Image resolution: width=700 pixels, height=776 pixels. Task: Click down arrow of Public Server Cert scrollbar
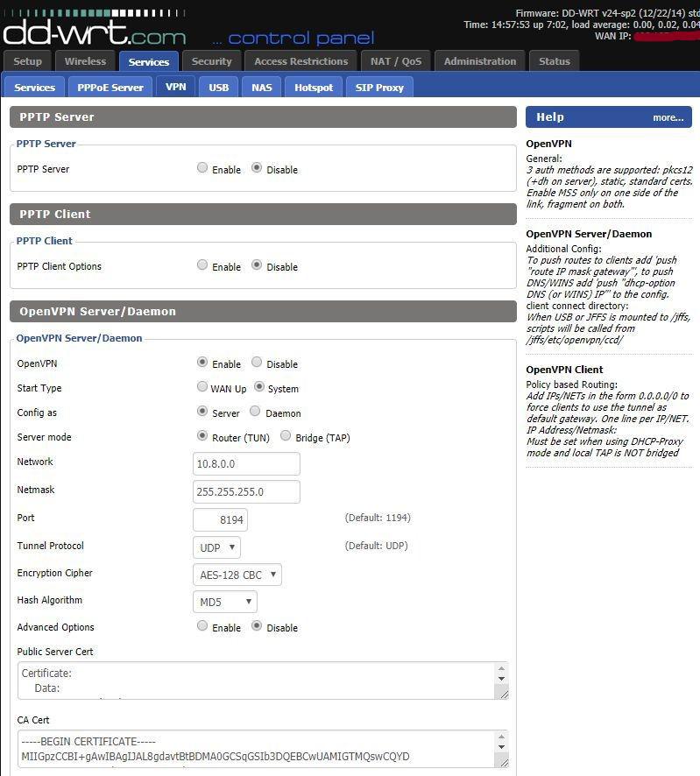(501, 679)
